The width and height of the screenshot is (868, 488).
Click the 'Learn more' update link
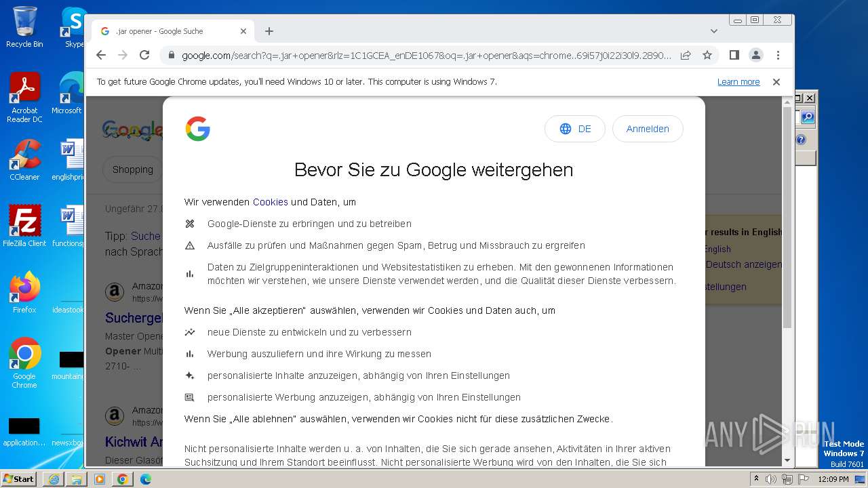(x=738, y=82)
